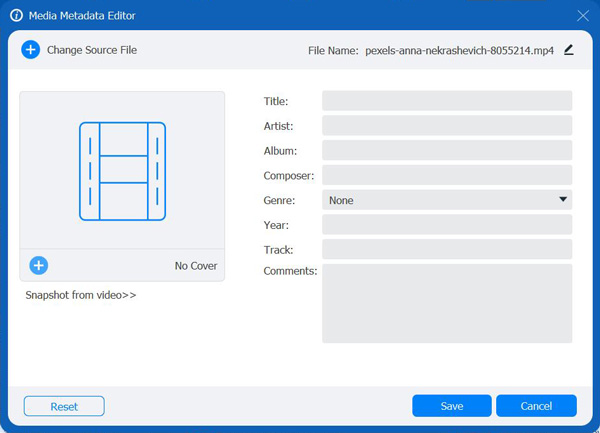Click the info icon in the title bar
Image resolution: width=600 pixels, height=433 pixels.
click(16, 16)
